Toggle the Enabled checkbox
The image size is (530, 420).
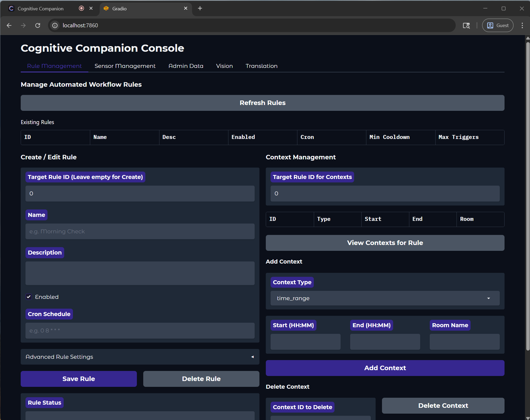(29, 297)
